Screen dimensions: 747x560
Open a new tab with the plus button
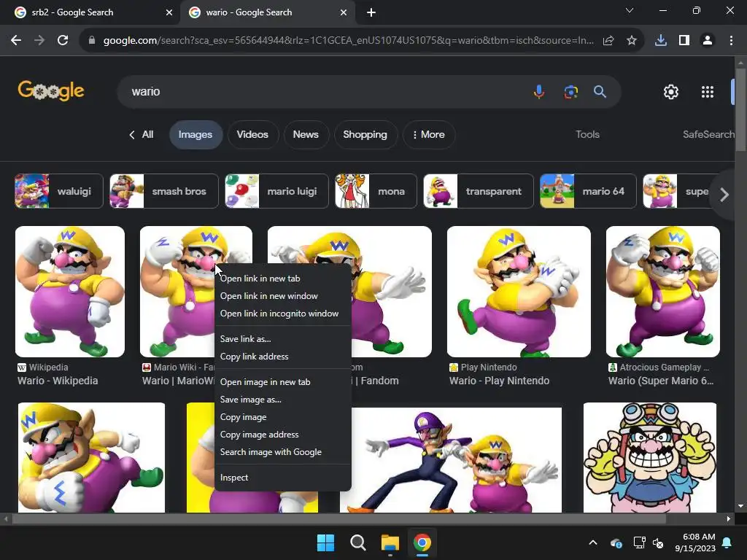[x=371, y=12]
